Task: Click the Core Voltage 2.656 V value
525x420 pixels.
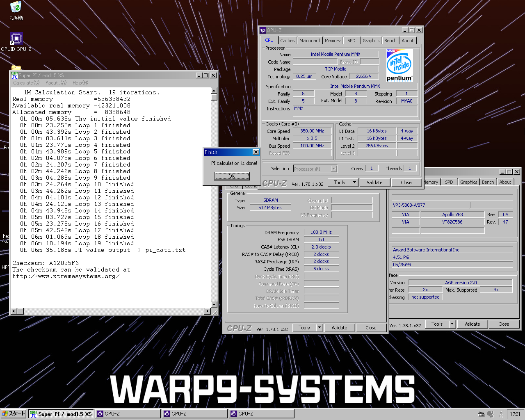Action: pos(364,76)
